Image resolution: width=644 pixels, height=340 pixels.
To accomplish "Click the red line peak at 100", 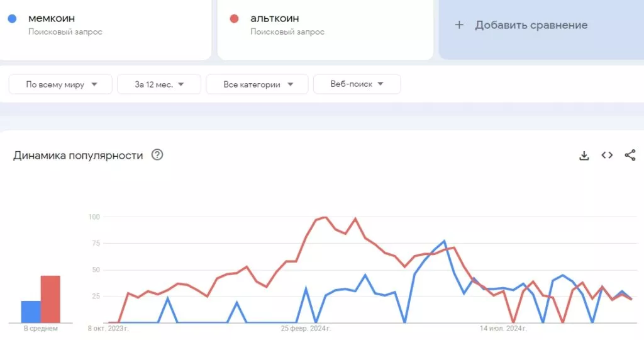I will (x=325, y=217).
